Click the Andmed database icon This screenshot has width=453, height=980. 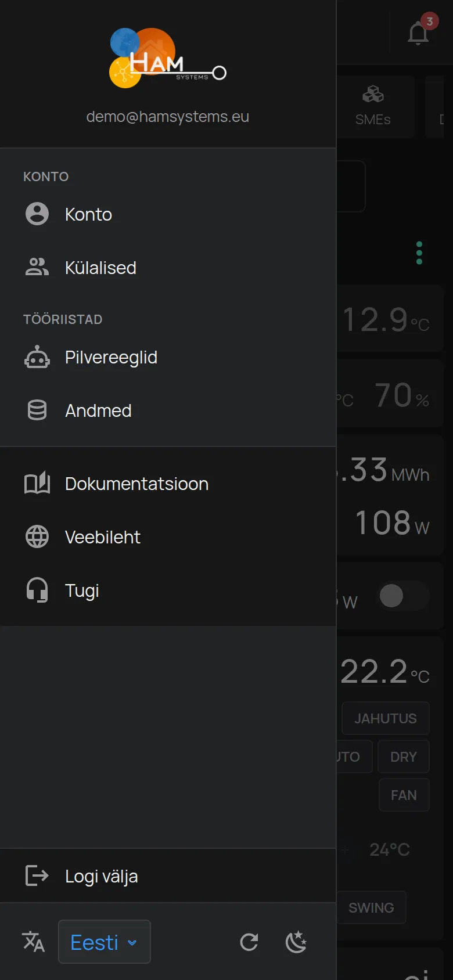click(x=37, y=410)
